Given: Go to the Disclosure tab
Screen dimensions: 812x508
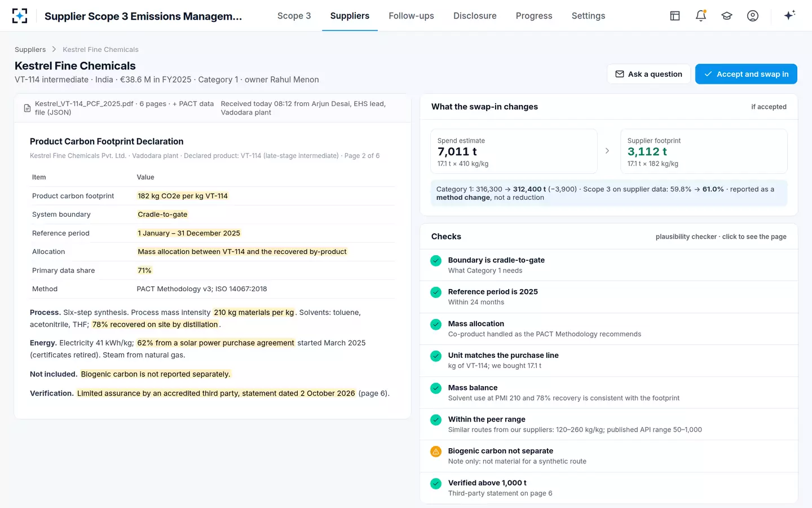Looking at the screenshot, I should coord(475,16).
